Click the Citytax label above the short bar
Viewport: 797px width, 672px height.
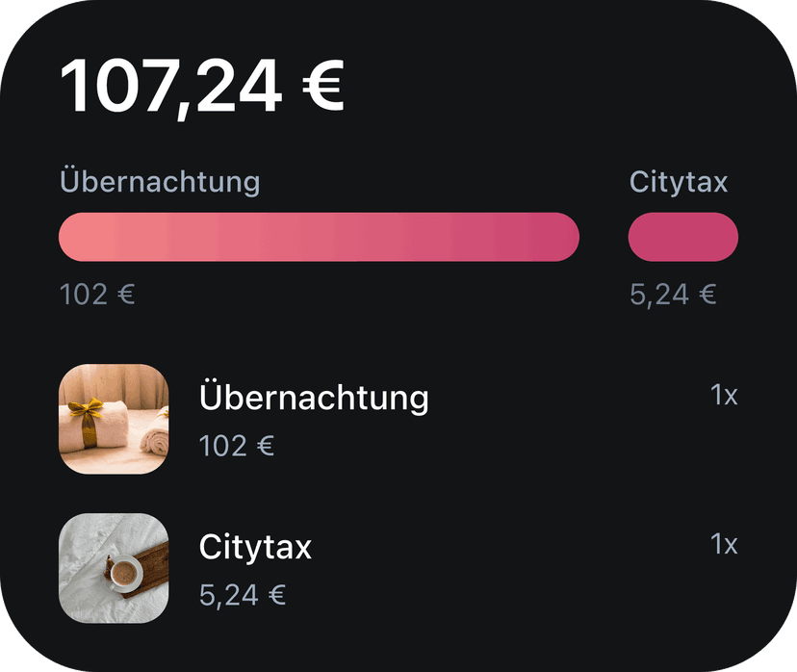tap(679, 181)
